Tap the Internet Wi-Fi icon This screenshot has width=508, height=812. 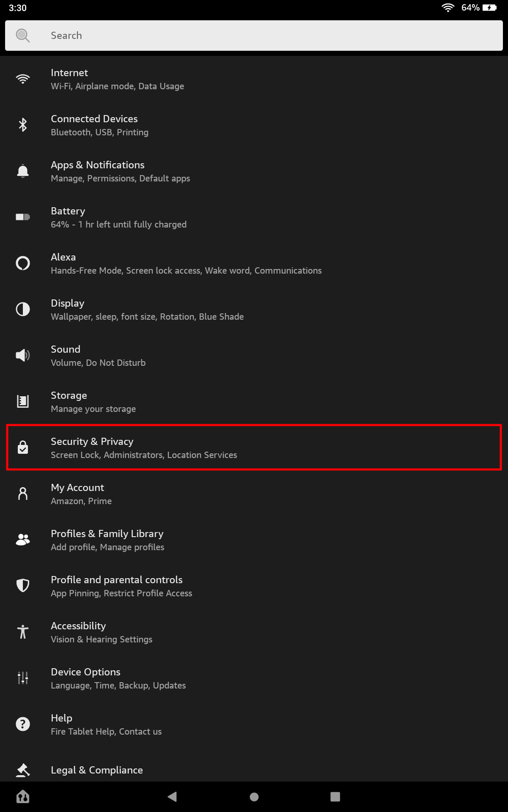point(23,79)
